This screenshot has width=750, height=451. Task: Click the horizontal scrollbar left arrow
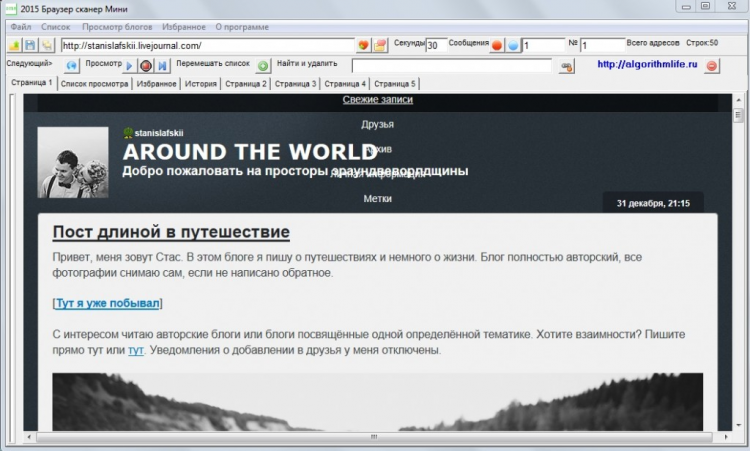tap(29, 437)
